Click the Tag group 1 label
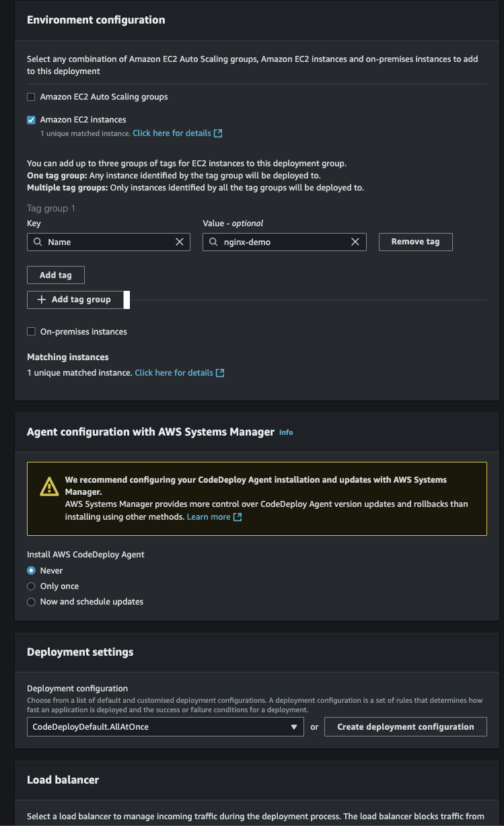Image resolution: width=504 pixels, height=826 pixels. point(51,209)
